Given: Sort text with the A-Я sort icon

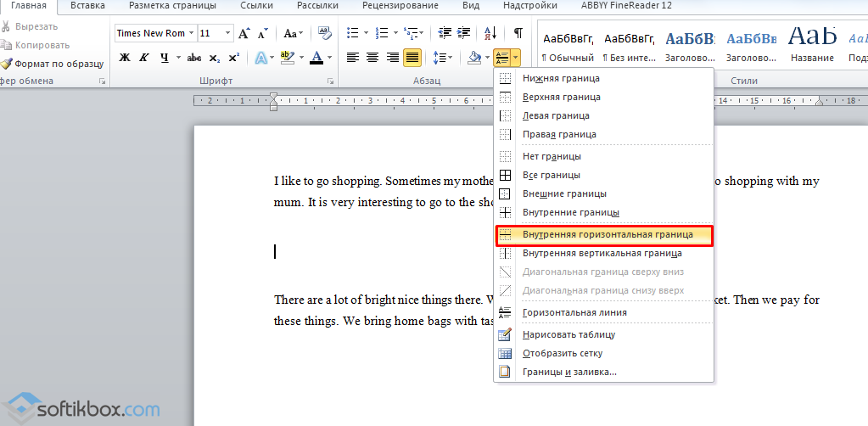Looking at the screenshot, I should [x=490, y=34].
